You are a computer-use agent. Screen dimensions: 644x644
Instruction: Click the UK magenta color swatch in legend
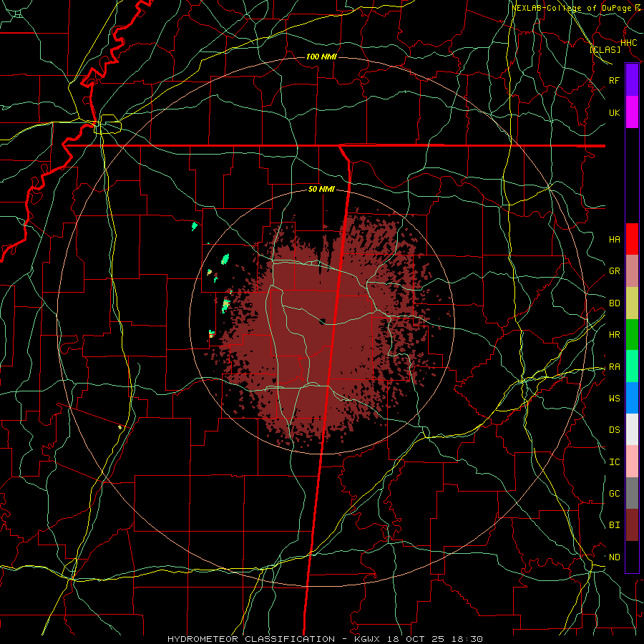(632, 112)
